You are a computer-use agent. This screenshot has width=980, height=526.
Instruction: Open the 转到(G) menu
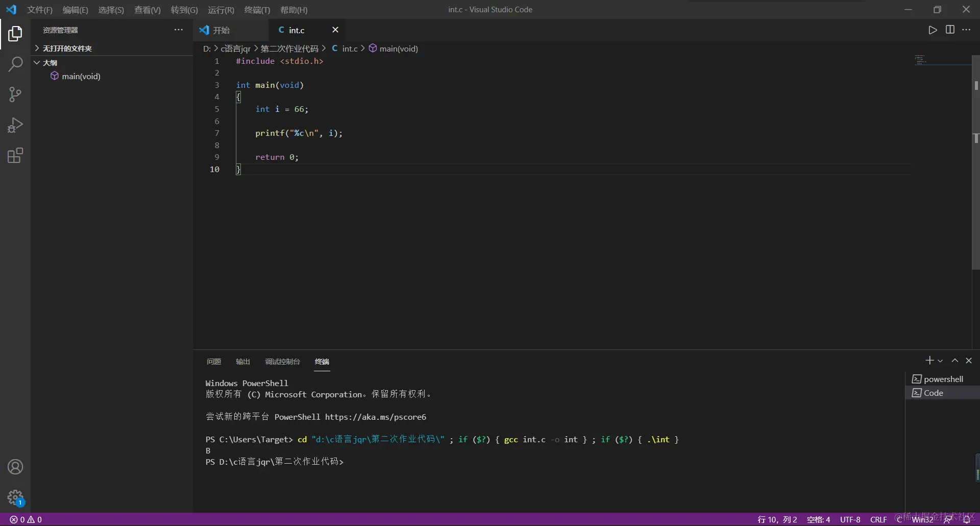(184, 10)
